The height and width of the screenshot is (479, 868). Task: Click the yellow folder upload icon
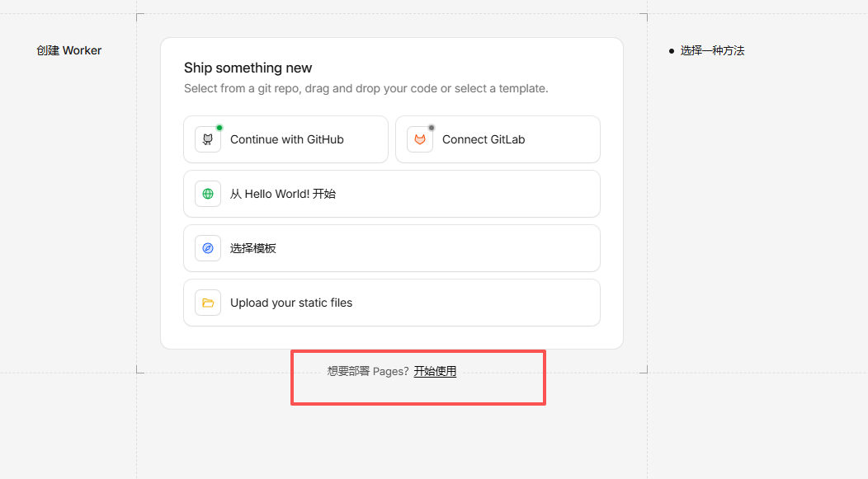(208, 303)
